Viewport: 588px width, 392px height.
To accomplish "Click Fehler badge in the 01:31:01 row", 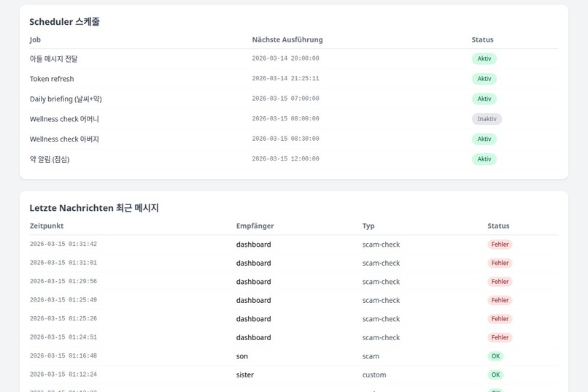I will point(500,263).
